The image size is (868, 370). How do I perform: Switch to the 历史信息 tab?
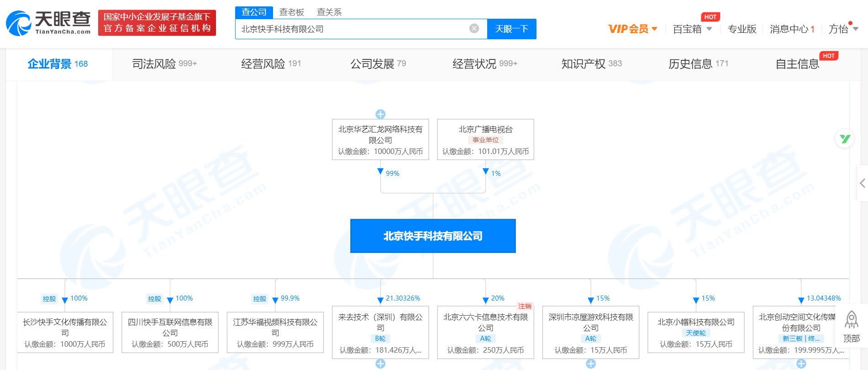699,64
